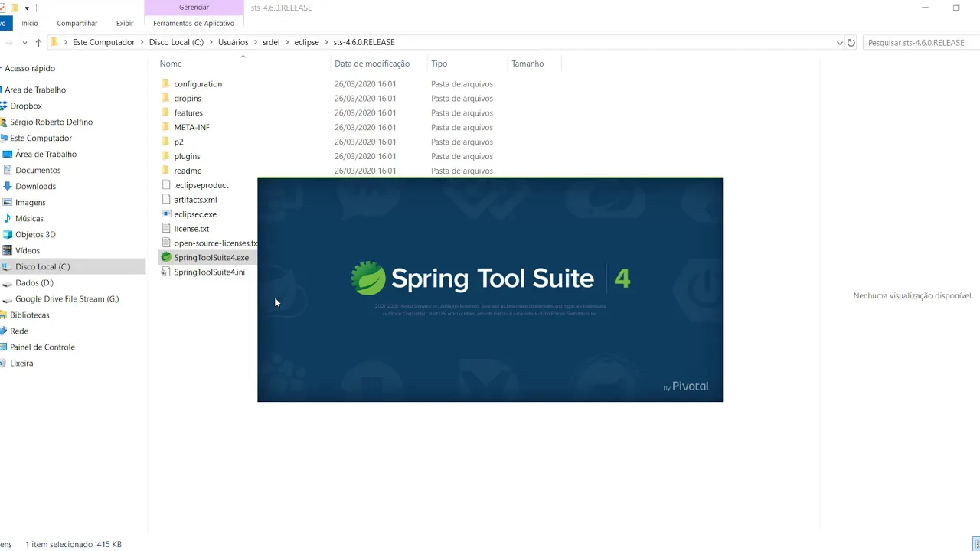Select the license.txt file icon

166,228
